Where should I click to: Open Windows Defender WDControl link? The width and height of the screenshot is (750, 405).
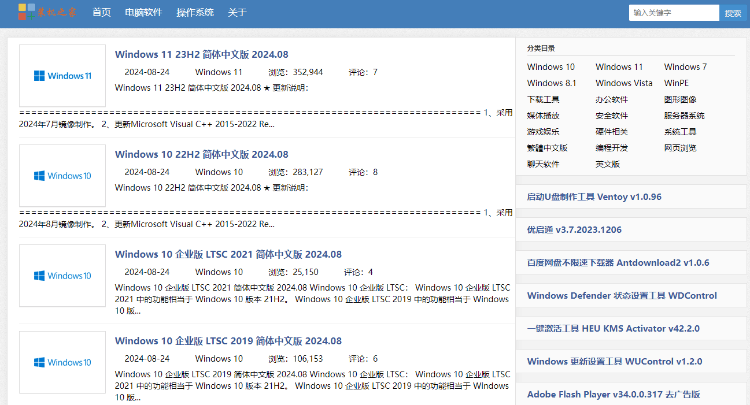pos(622,296)
